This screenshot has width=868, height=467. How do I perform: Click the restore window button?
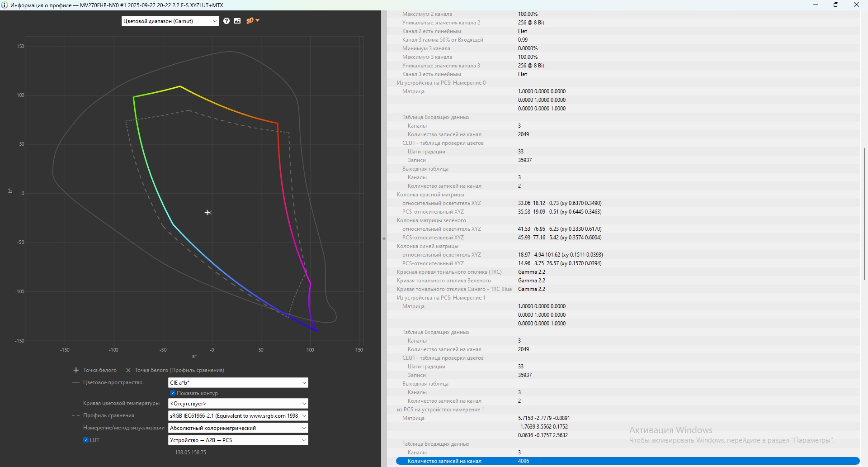click(x=836, y=5)
